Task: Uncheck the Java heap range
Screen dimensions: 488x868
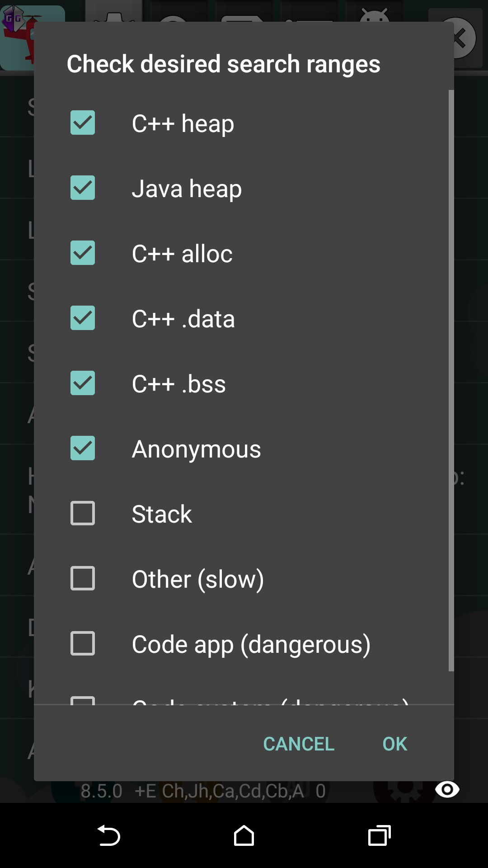Action: tap(83, 188)
